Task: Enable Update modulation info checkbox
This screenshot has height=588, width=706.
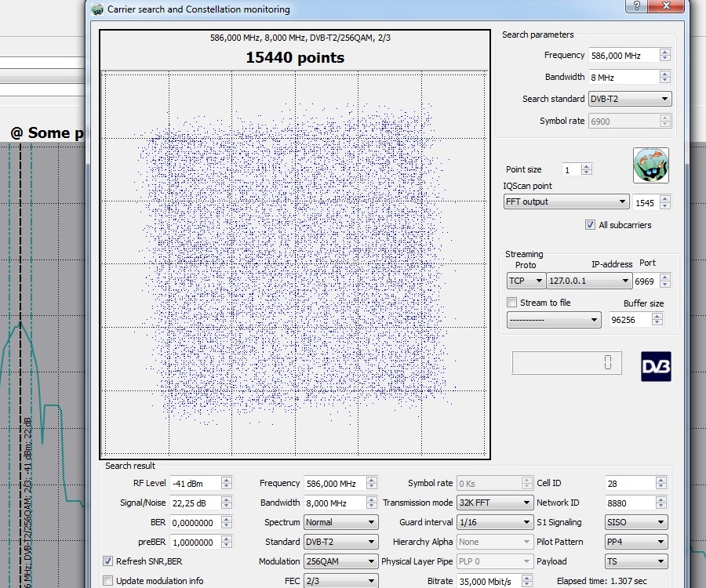Action: coord(107,581)
